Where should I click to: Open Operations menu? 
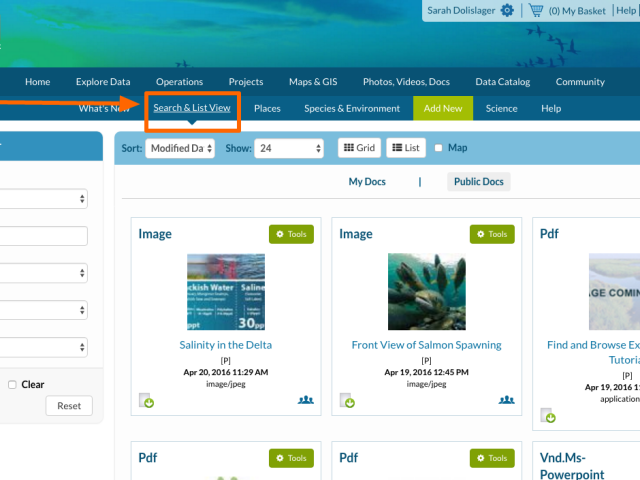tap(180, 82)
